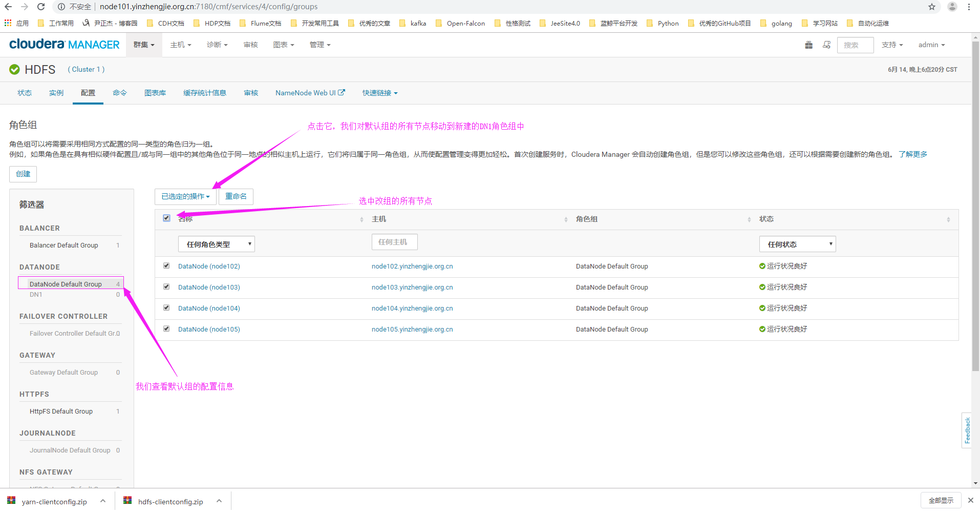The image size is (980, 513).
Task: Switch to the 配置 tab
Action: (x=88, y=93)
